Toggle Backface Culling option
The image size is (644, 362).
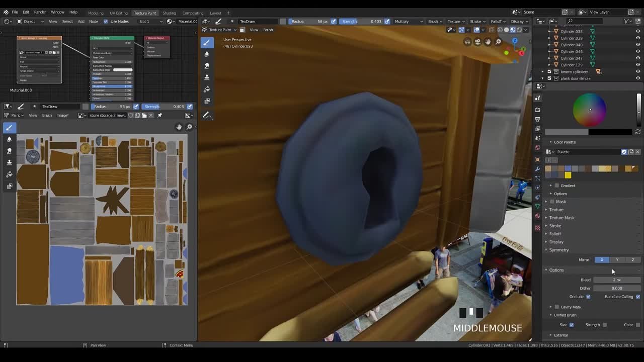[x=638, y=297]
